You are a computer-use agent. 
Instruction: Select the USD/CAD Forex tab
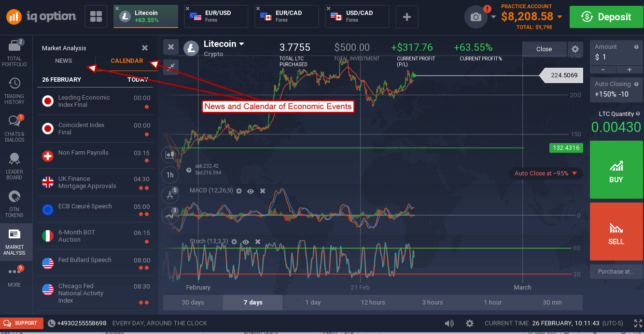point(357,17)
